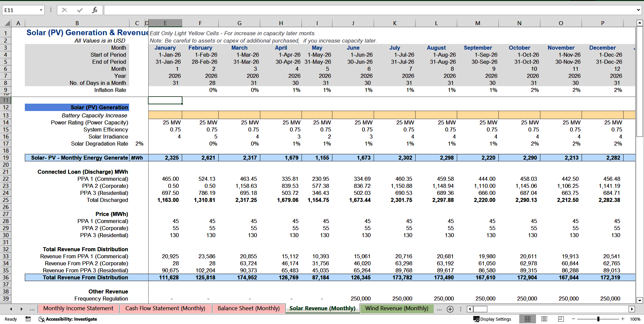Select row 36 header
The width and height of the screenshot is (644, 324).
coord(6,277)
